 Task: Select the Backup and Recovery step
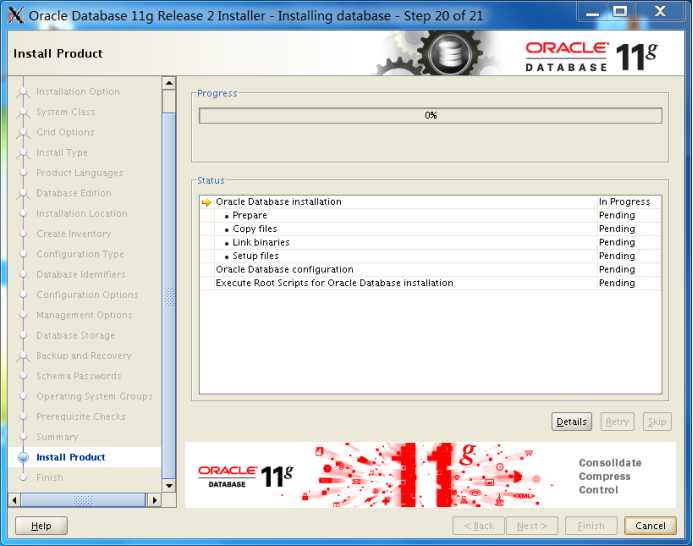[84, 356]
